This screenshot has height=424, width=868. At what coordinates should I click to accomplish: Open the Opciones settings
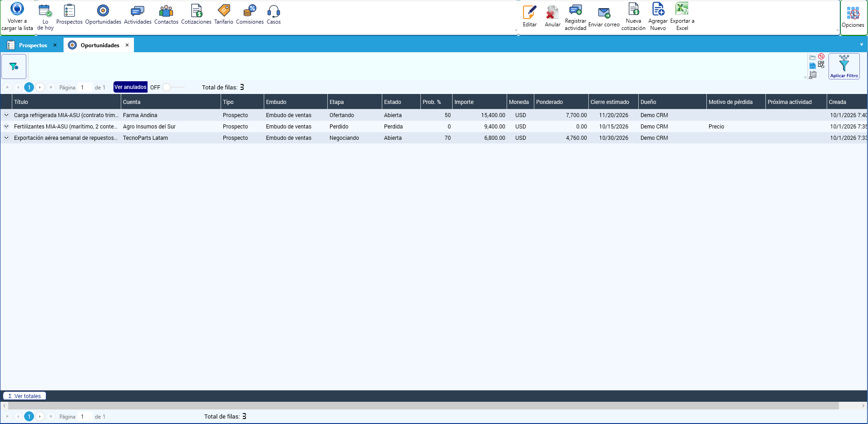click(x=853, y=17)
